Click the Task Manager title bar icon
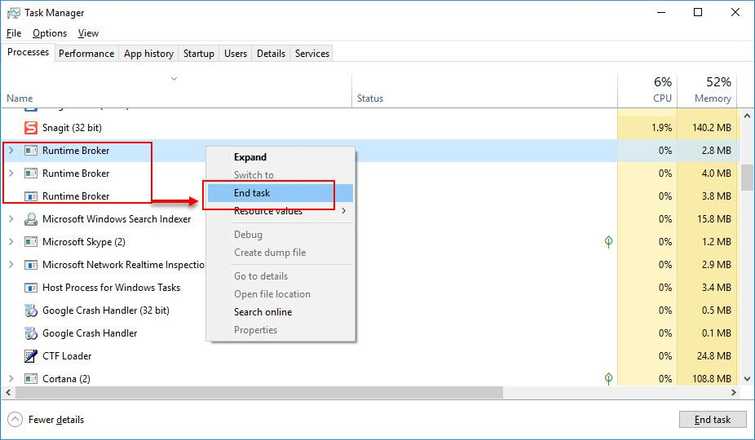Viewport: 755px width, 440px height. click(13, 13)
